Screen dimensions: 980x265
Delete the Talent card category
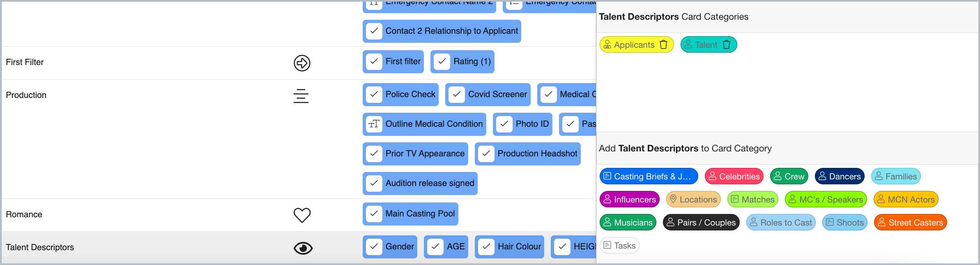click(x=727, y=44)
